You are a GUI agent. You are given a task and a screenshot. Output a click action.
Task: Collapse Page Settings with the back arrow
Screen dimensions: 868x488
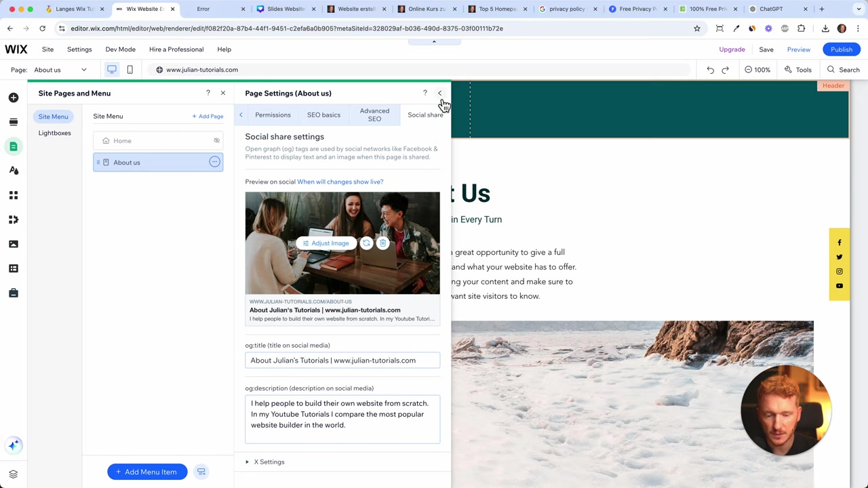439,93
